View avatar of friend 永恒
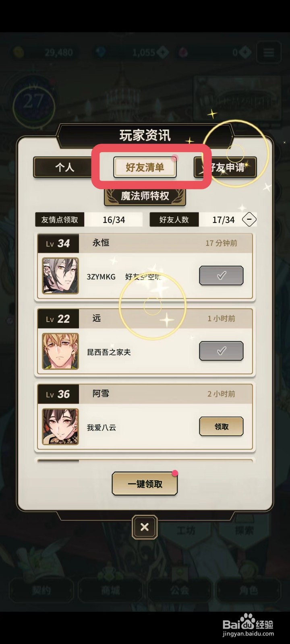 [60, 276]
